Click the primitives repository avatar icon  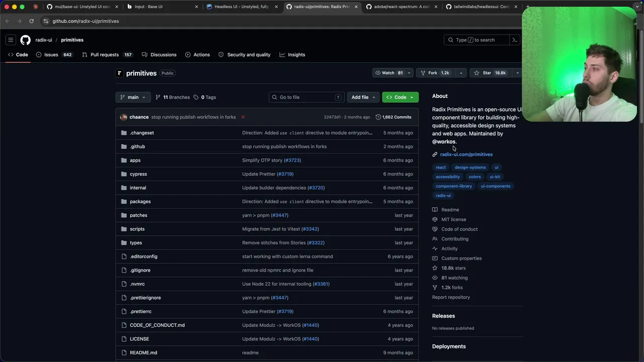[119, 73]
